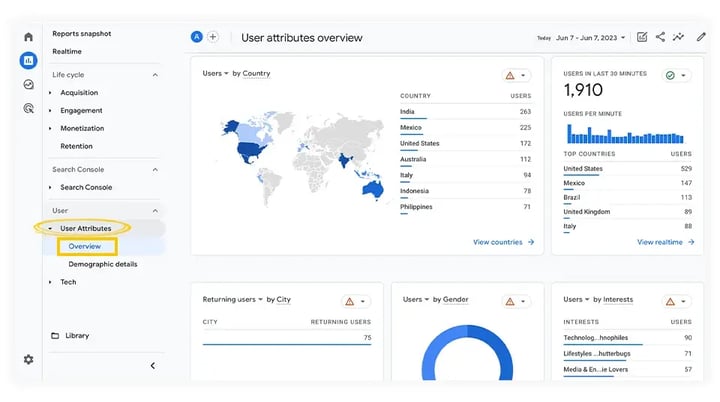
Task: Click the users per minute bar chart
Action: [625, 134]
